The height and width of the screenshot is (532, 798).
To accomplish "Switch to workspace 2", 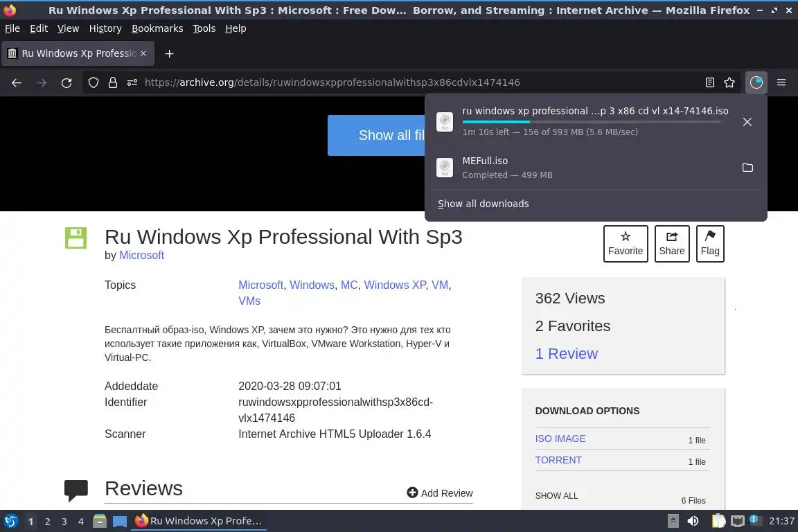I will coord(47,522).
